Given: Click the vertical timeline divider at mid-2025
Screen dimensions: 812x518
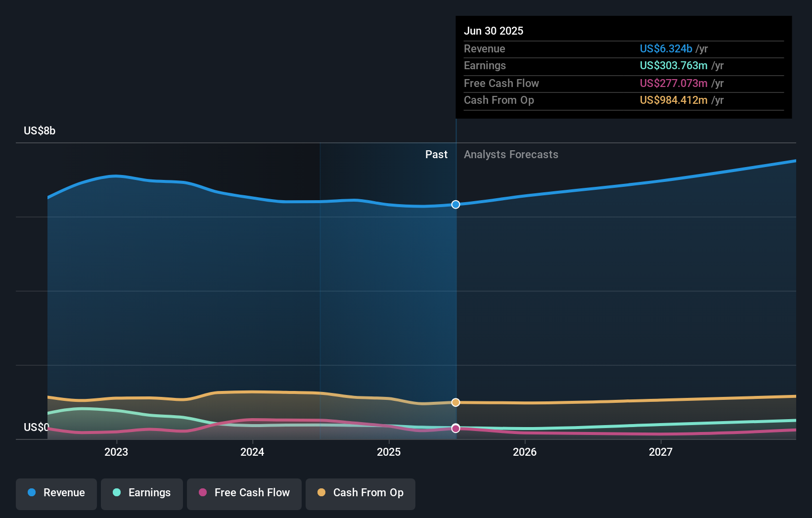Looking at the screenshot, I should (455, 297).
